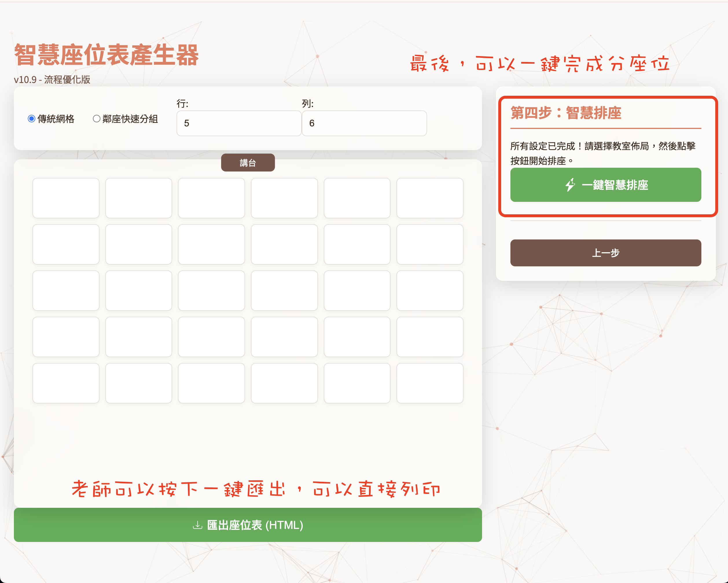Click the lightning icon on the smart seating button
This screenshot has height=583, width=728.
coord(570,185)
